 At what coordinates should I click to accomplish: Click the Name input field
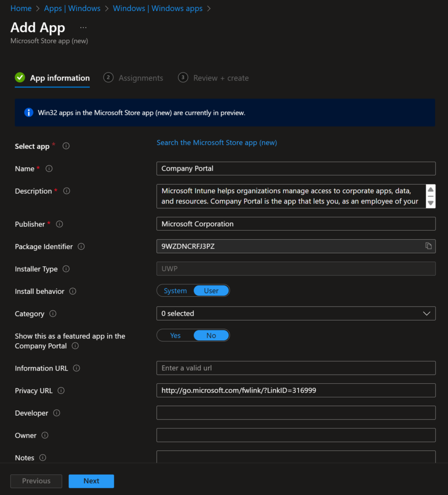[296, 169]
